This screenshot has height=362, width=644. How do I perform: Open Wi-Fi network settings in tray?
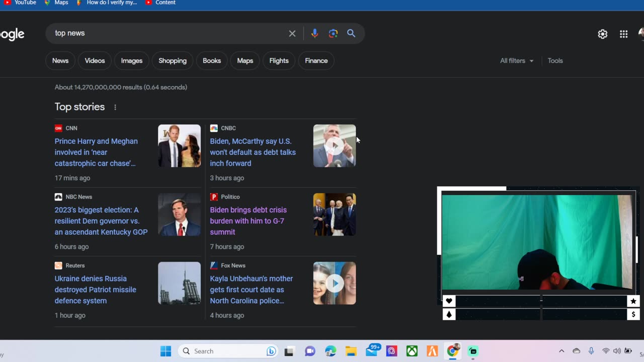pyautogui.click(x=606, y=351)
